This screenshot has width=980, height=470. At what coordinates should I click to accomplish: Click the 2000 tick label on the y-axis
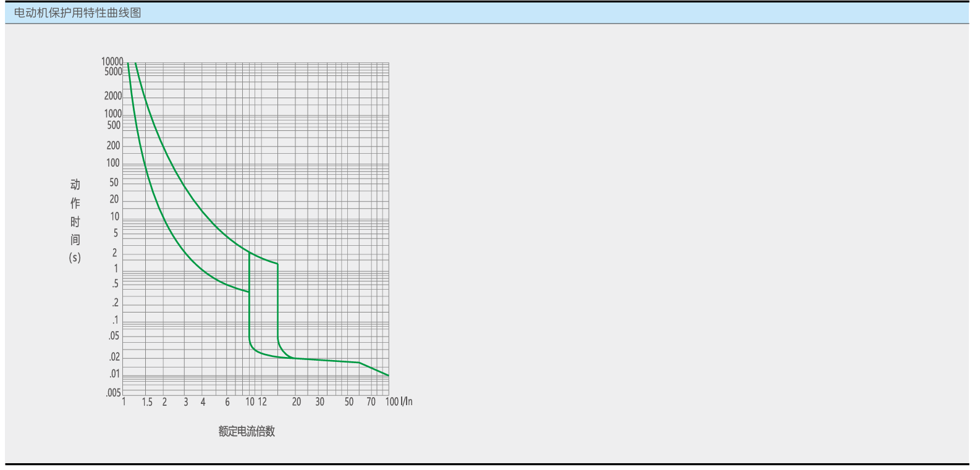112,96
